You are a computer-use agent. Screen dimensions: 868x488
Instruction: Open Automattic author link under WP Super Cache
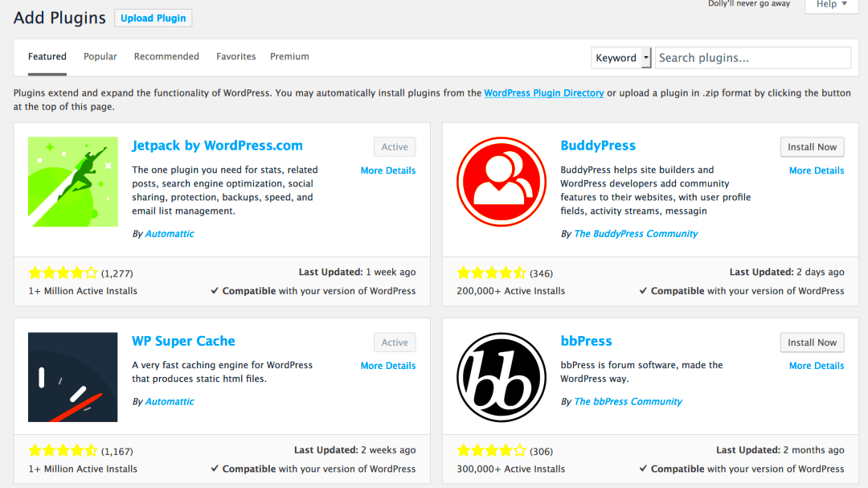click(170, 402)
